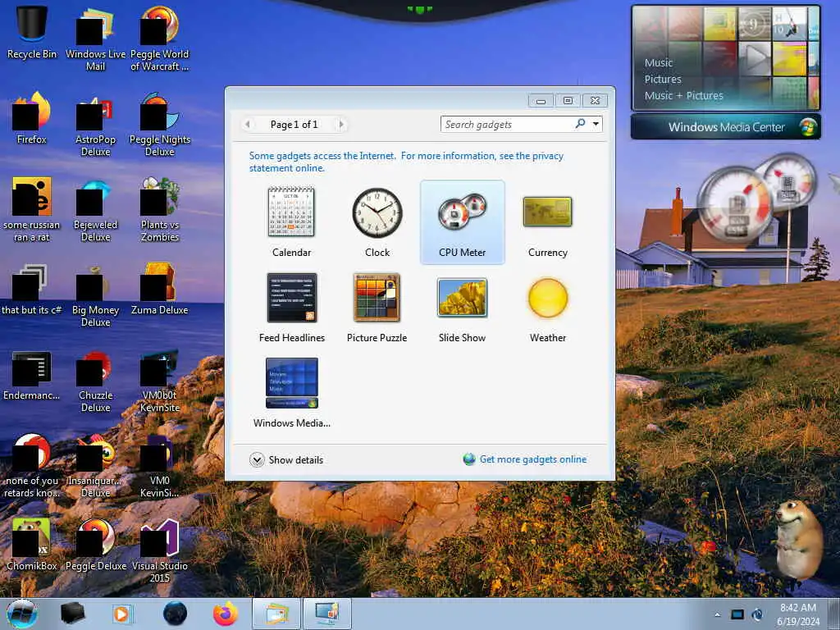Screen dimensions: 840x630
Task: Select Music in Media Center gadget
Action: [659, 62]
